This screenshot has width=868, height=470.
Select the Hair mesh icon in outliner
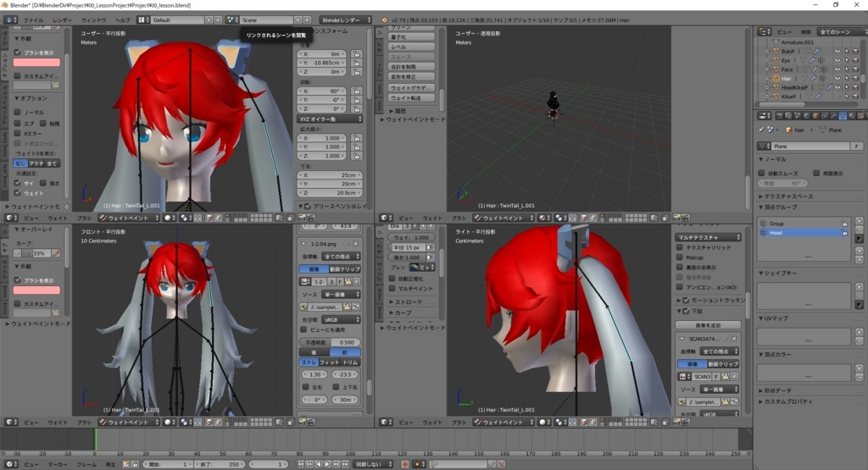point(776,79)
